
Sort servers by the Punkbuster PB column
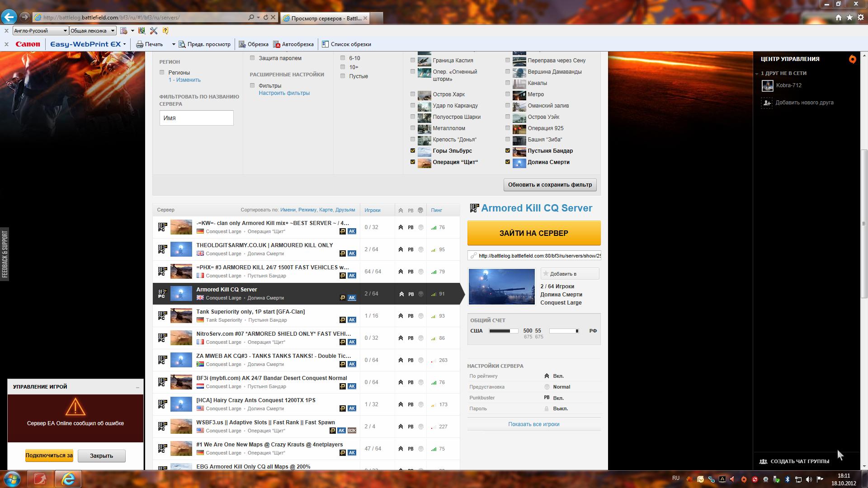click(410, 210)
